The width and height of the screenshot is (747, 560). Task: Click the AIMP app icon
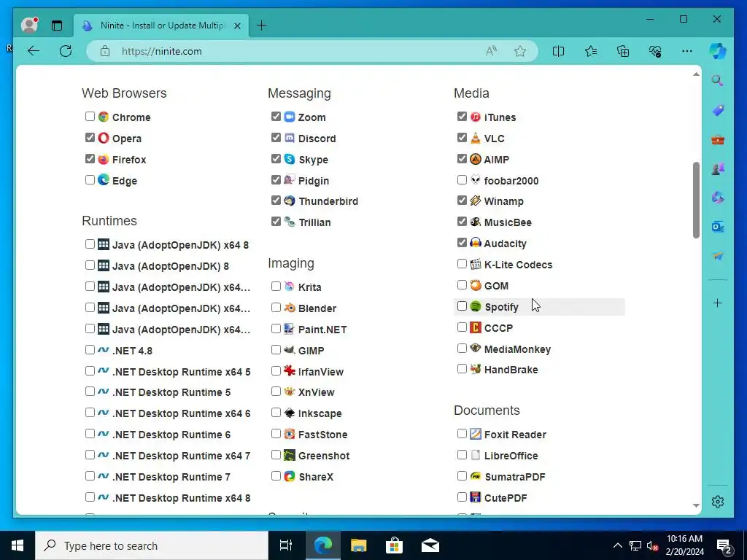click(x=475, y=159)
